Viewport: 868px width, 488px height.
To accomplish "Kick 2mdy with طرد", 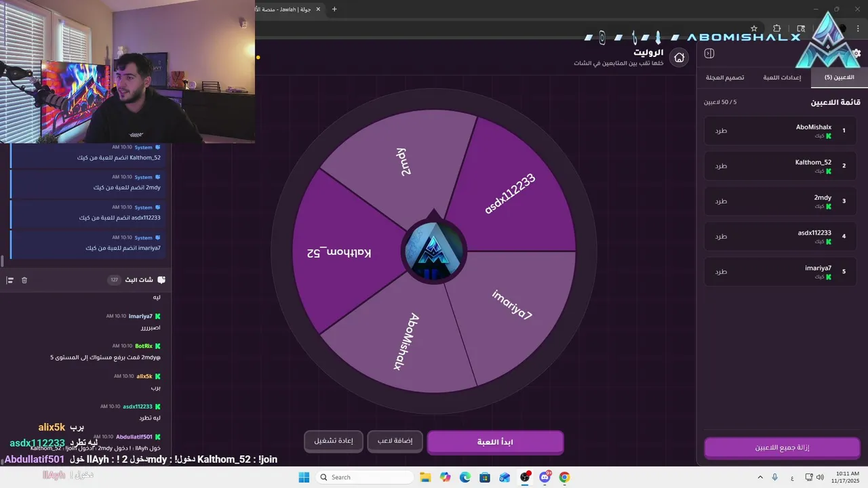I will click(721, 201).
